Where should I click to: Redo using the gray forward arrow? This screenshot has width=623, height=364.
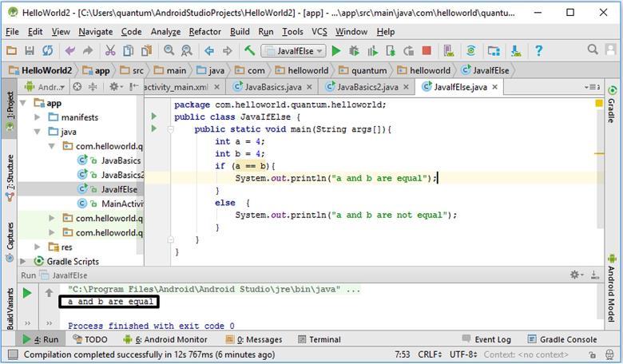87,50
